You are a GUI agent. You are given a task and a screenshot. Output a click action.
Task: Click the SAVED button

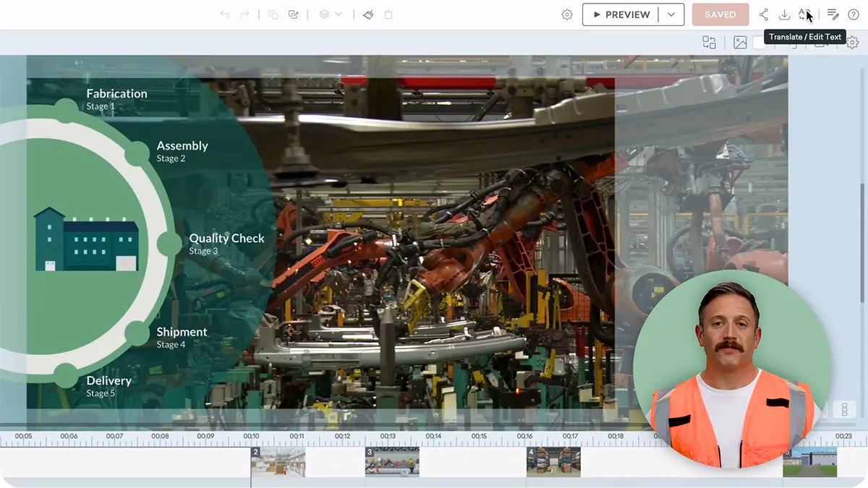pos(720,14)
